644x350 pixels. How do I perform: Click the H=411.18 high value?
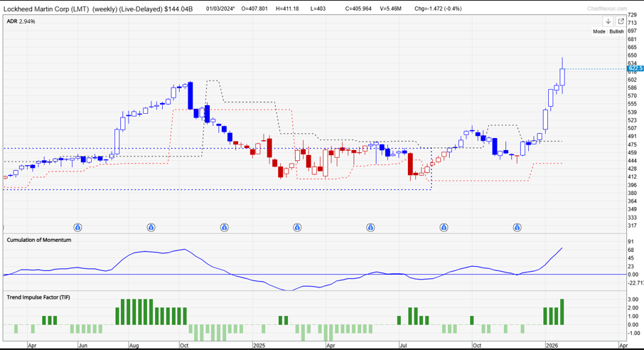tap(287, 9)
